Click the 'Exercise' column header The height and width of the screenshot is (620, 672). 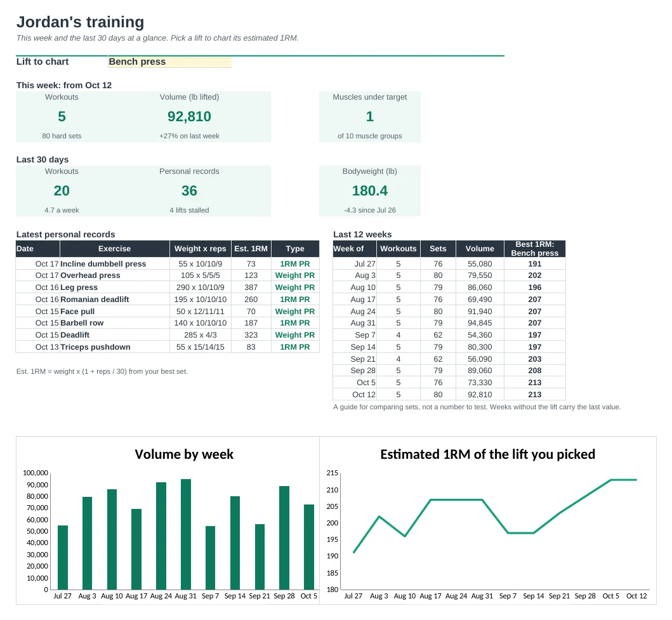(x=114, y=249)
